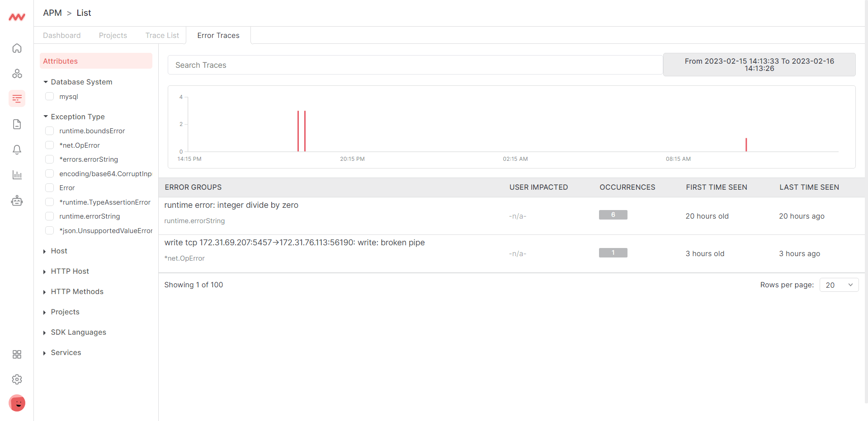This screenshot has width=868, height=421.
Task: Switch to the Projects tab
Action: [x=113, y=35]
